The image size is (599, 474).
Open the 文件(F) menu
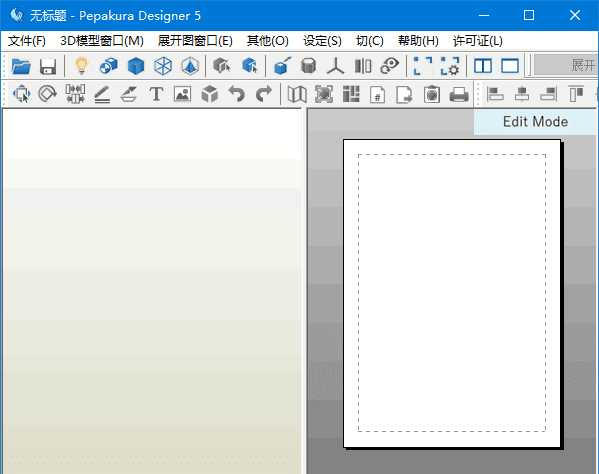(27, 41)
